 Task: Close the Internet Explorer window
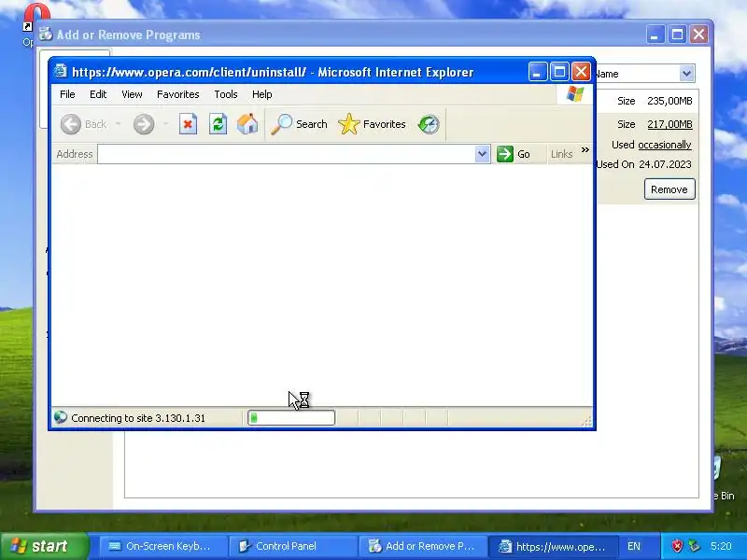click(581, 72)
